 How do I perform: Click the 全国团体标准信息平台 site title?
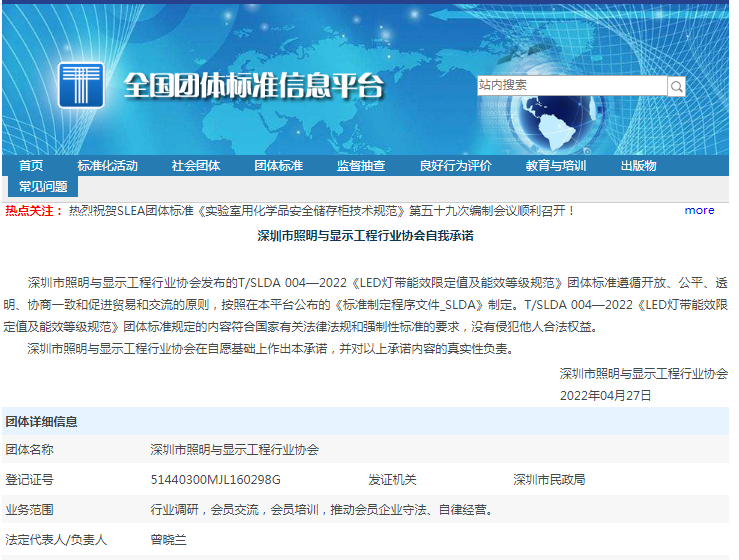tap(254, 86)
